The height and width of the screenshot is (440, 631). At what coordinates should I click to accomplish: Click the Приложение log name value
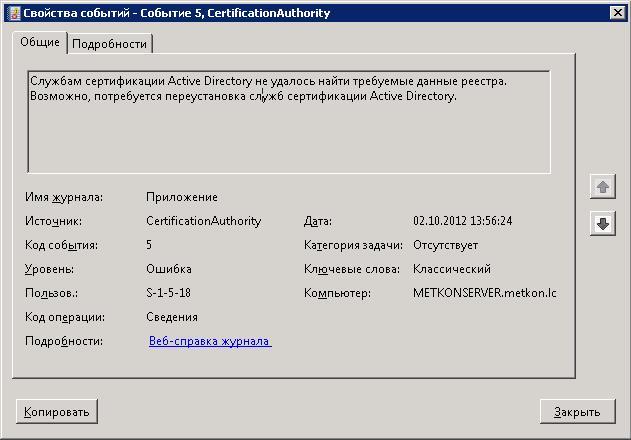tap(181, 197)
